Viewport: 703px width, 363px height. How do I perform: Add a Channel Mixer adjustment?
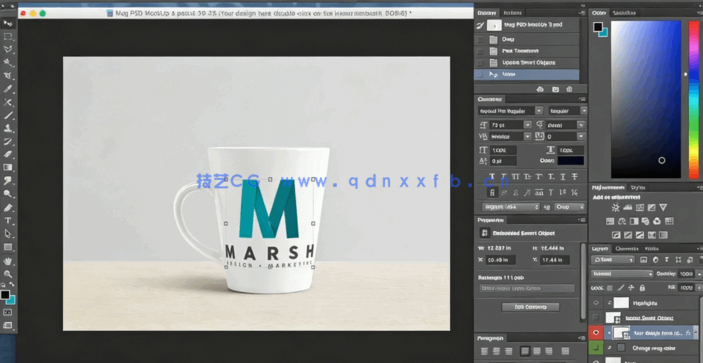point(657,221)
